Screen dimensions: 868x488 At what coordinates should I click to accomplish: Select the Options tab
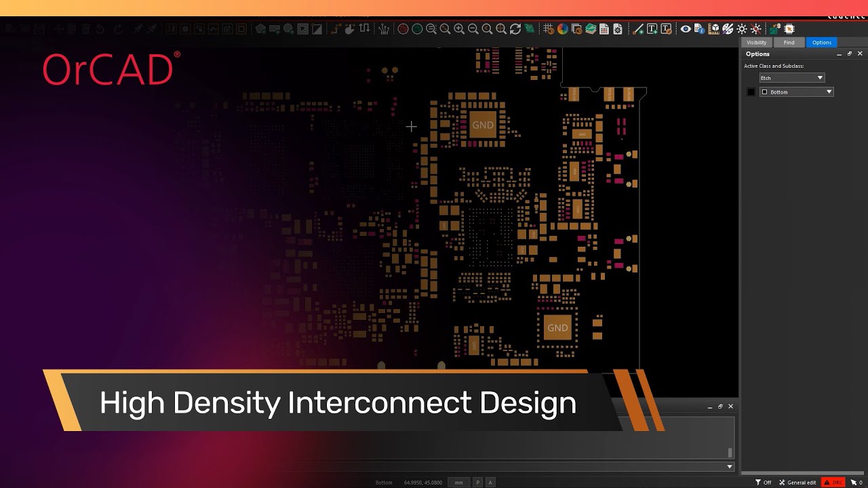coord(822,42)
